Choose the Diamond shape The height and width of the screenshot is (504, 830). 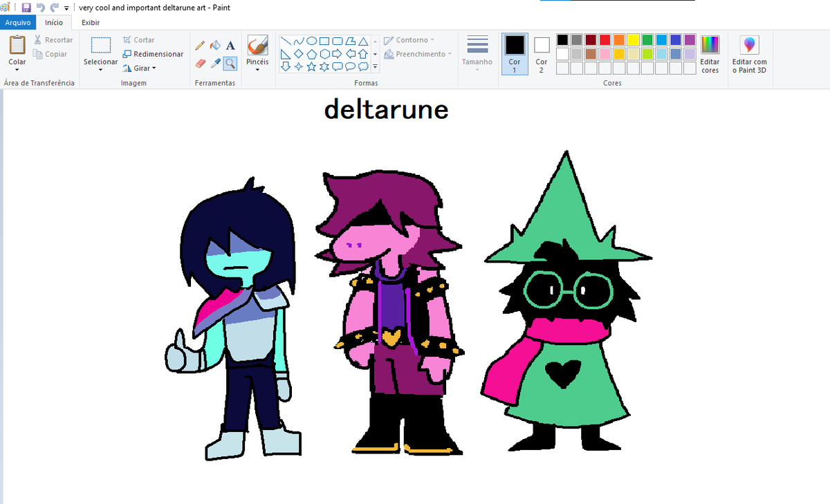298,54
